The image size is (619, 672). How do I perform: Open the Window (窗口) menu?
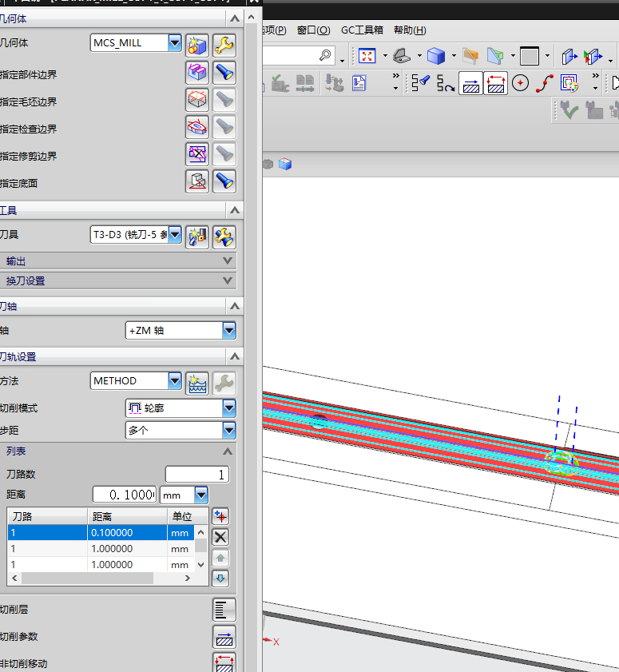[313, 30]
